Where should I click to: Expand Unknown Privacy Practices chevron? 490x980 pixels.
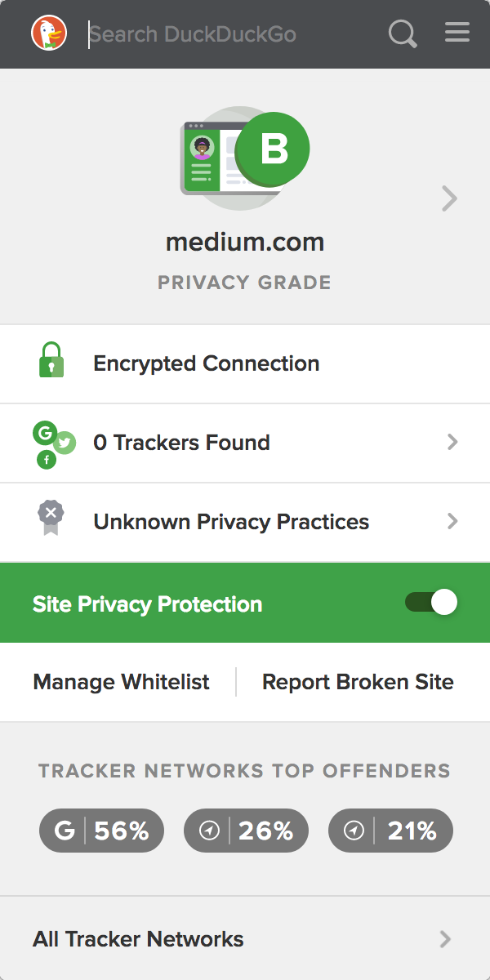452,521
